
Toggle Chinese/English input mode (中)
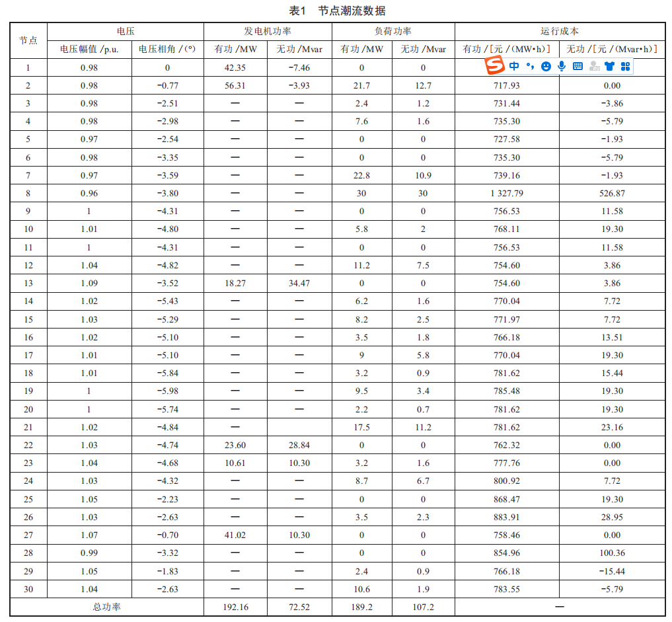514,66
